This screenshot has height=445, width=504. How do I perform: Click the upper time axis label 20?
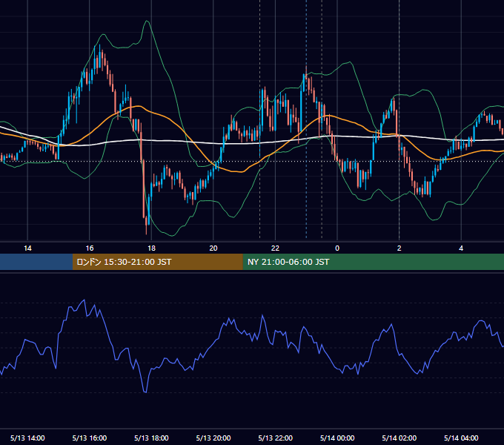point(213,248)
